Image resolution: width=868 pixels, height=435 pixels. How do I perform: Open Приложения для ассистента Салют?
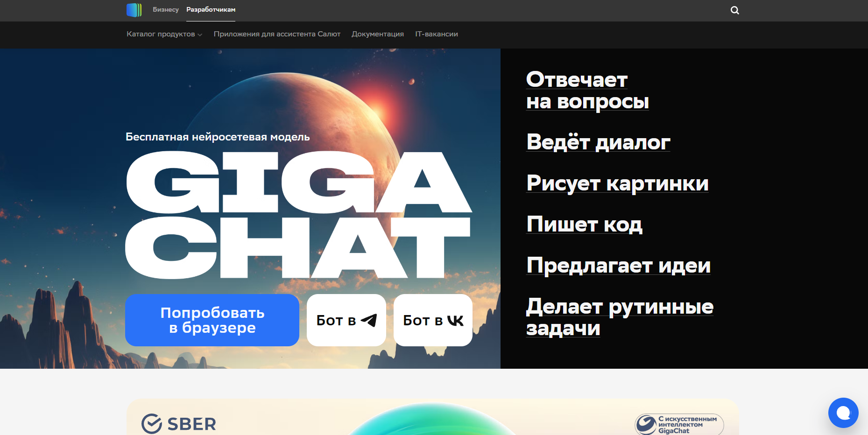click(x=277, y=34)
